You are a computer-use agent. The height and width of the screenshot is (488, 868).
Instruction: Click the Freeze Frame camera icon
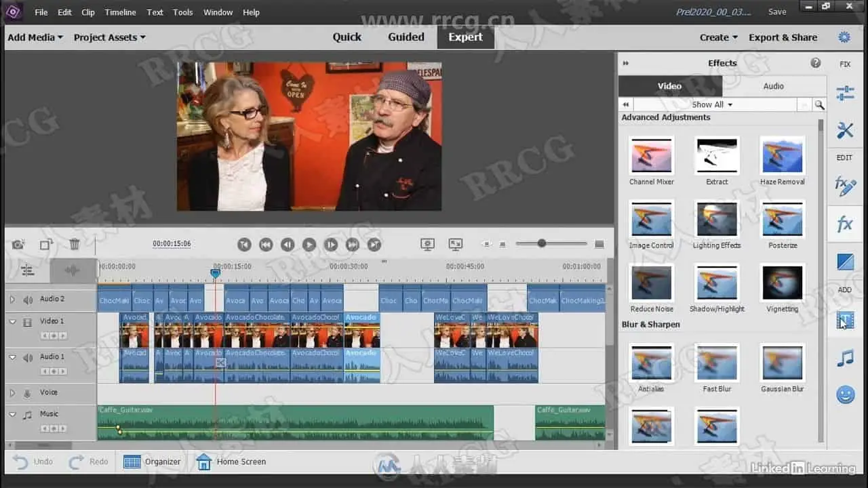[18, 245]
